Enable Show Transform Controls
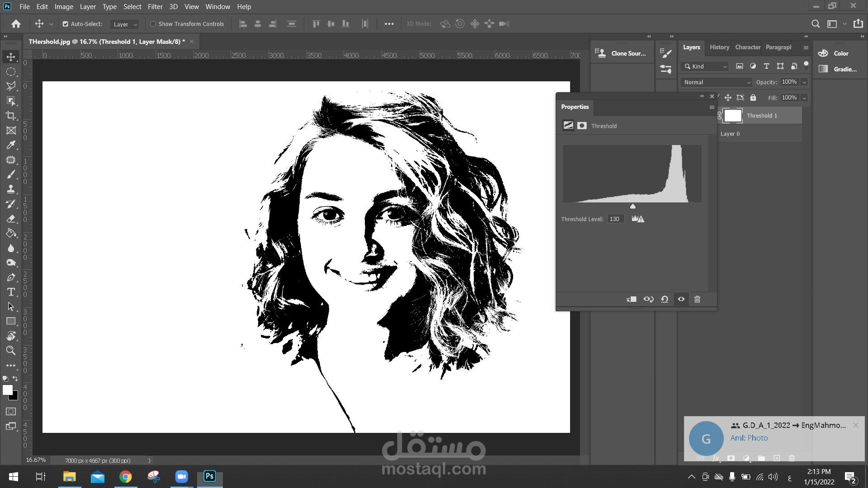 [153, 24]
